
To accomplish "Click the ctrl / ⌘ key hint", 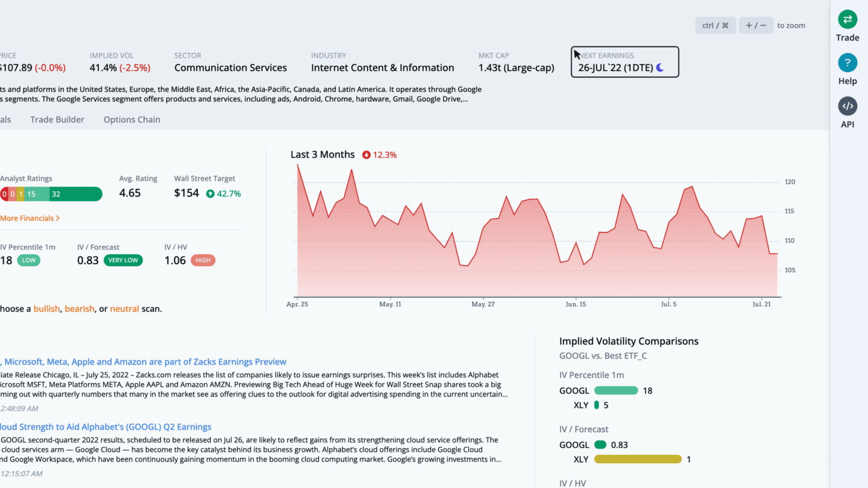I will pos(715,25).
